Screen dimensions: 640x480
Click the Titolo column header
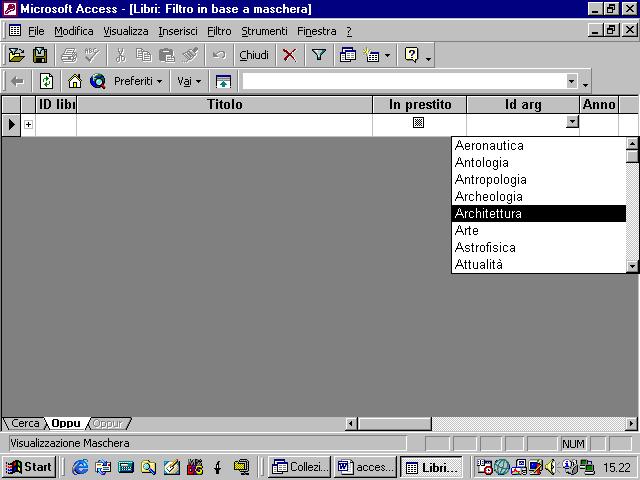pos(224,104)
